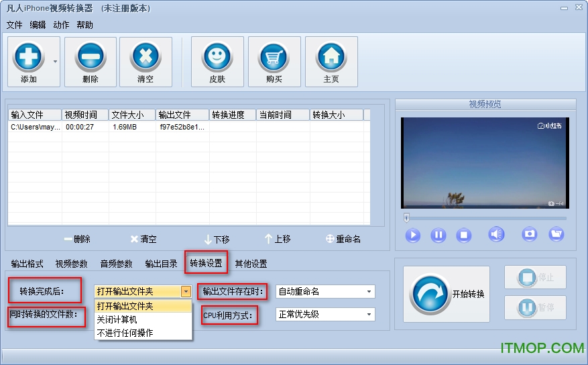Select 关闭计算机 in the dropdown list
Image resolution: width=588 pixels, height=365 pixels.
tap(143, 319)
